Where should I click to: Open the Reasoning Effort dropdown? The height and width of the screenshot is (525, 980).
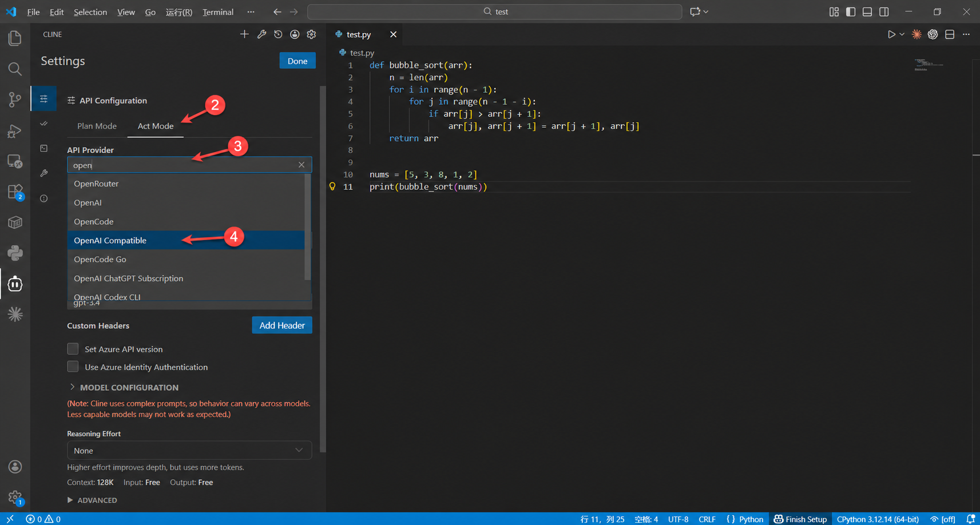tap(189, 450)
